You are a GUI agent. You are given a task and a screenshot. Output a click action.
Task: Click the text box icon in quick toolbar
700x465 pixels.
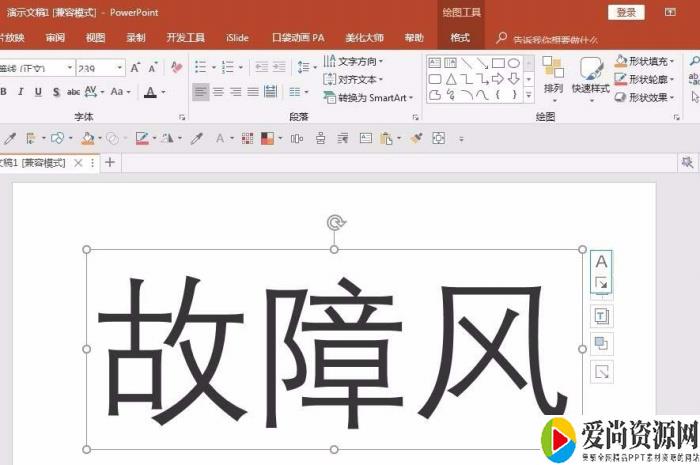coord(366,138)
